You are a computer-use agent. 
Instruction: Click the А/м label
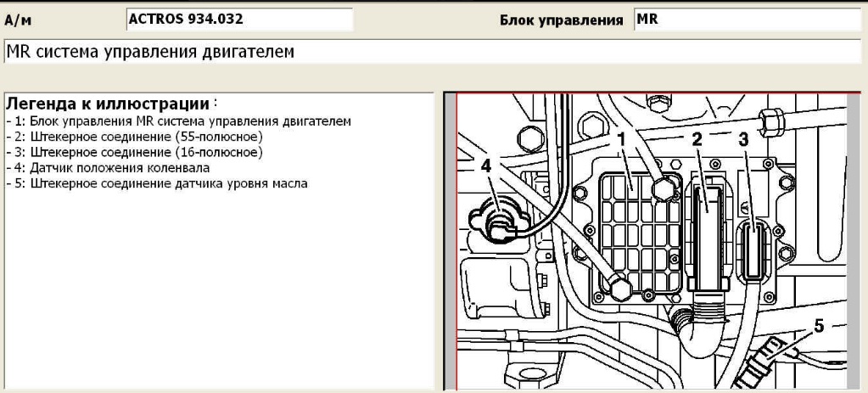pyautogui.click(x=19, y=20)
